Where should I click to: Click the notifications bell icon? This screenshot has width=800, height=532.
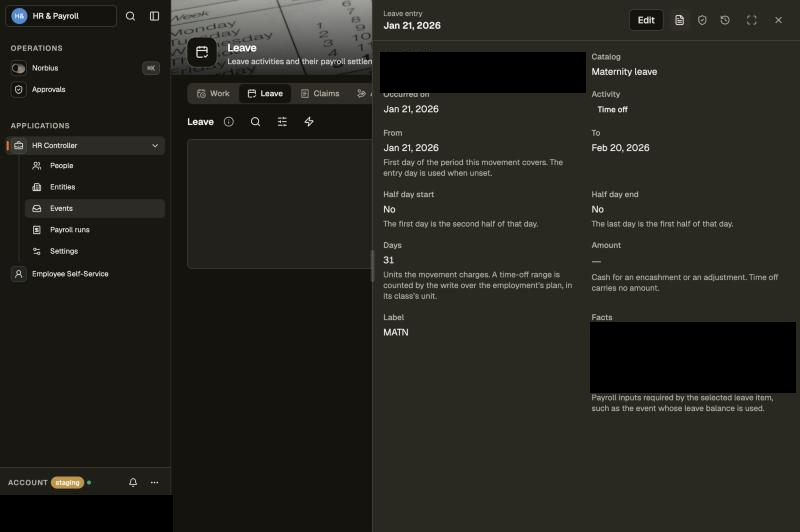(x=133, y=482)
